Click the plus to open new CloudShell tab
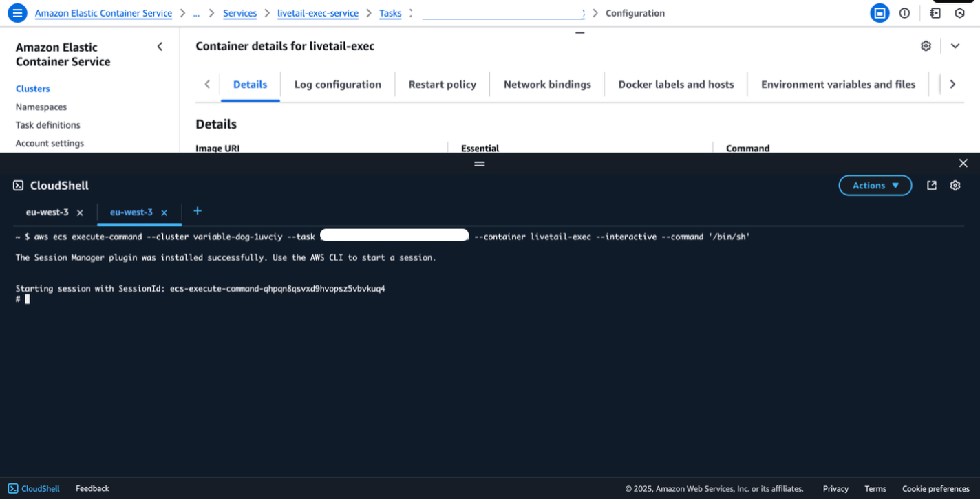The width and height of the screenshot is (980, 502). point(197,212)
